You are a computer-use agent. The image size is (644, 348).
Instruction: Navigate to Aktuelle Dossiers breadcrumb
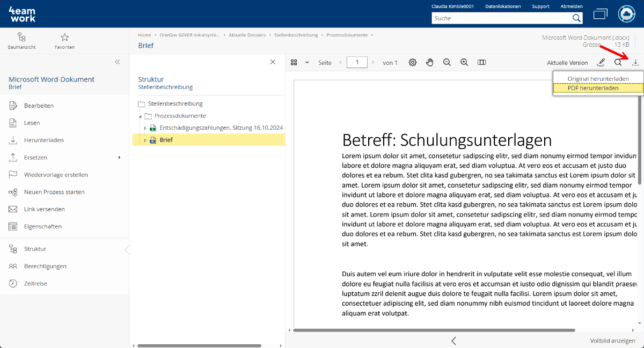click(247, 35)
